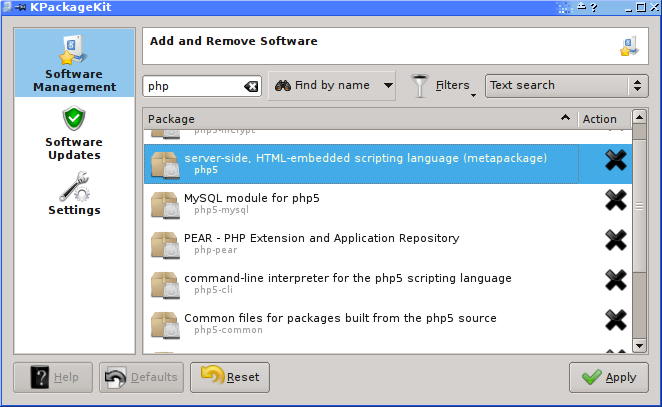Remove the php-pear package
The width and height of the screenshot is (662, 407).
616,240
